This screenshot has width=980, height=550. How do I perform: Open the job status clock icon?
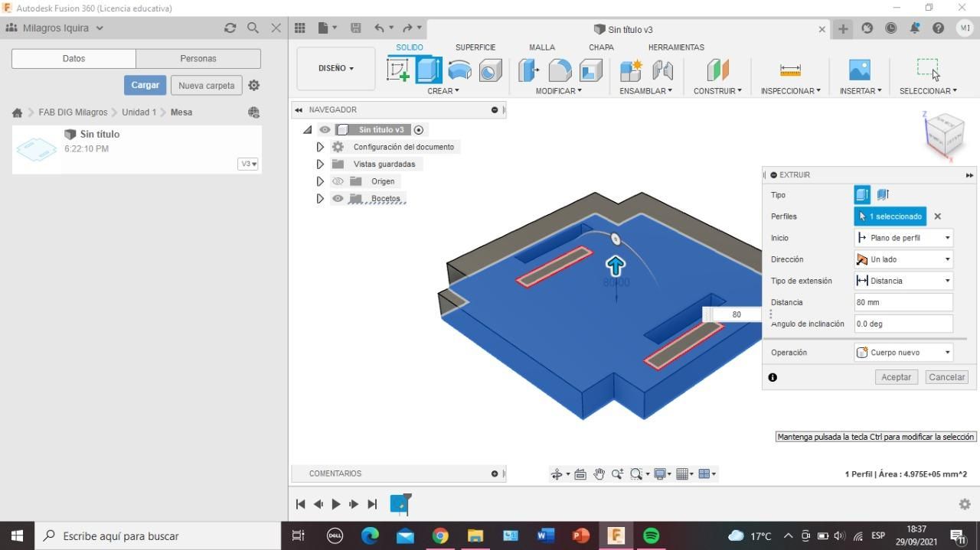(890, 28)
